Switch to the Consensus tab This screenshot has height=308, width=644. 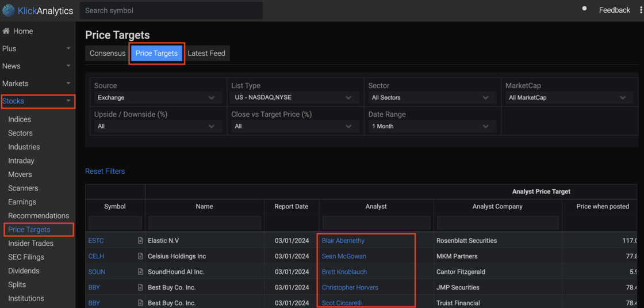[x=108, y=54]
